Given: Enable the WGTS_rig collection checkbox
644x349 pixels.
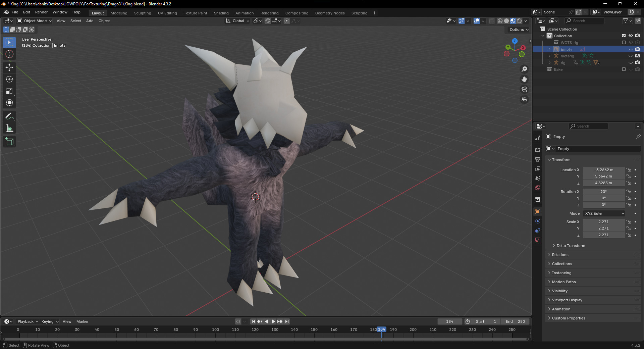Looking at the screenshot, I should (624, 42).
